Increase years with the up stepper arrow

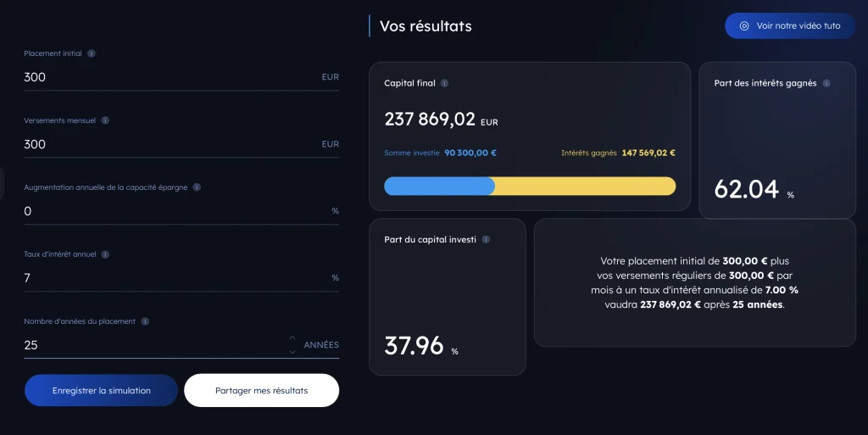coord(292,337)
